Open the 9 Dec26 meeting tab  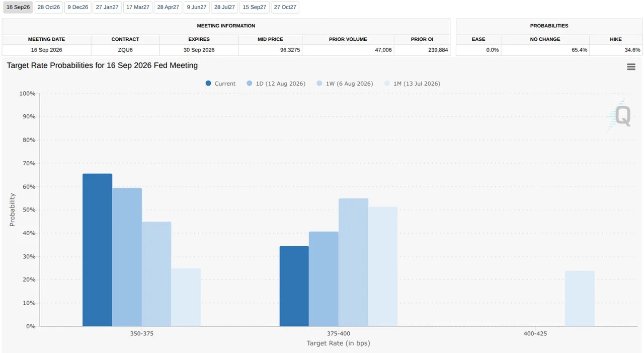pyautogui.click(x=78, y=8)
